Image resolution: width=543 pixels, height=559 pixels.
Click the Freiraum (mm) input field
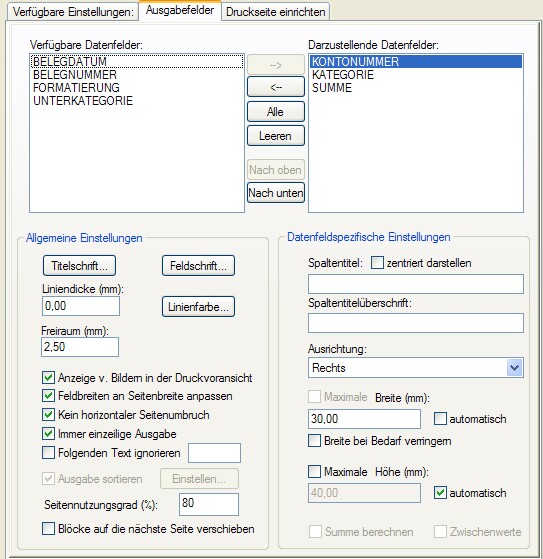coord(80,347)
